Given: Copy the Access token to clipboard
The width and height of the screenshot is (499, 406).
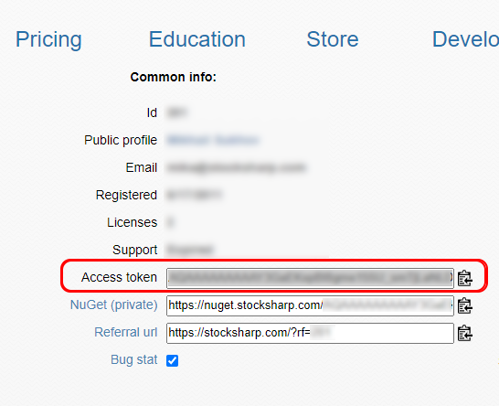Looking at the screenshot, I should pos(465,278).
